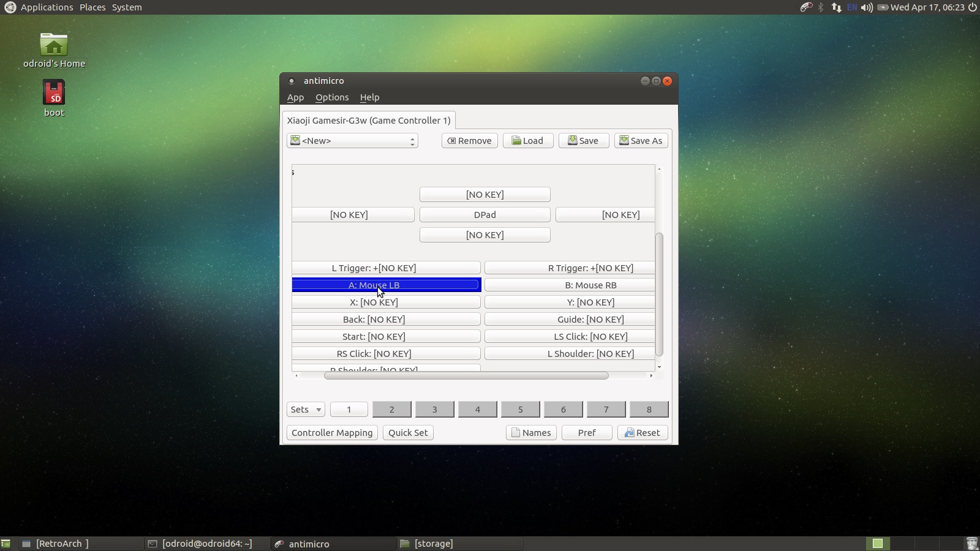Click the antimicro gamepad tray icon
Image resolution: width=980 pixels, height=551 pixels.
click(806, 7)
